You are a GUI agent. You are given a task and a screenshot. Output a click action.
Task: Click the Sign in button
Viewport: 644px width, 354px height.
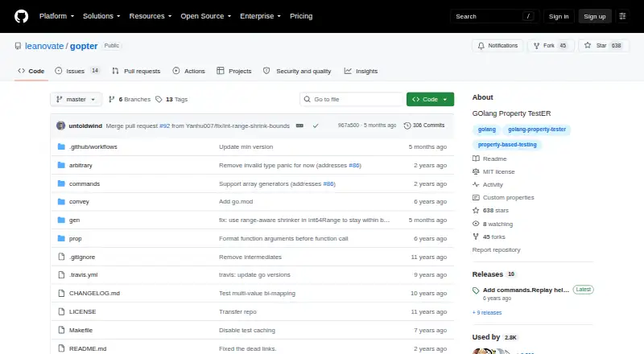click(559, 16)
